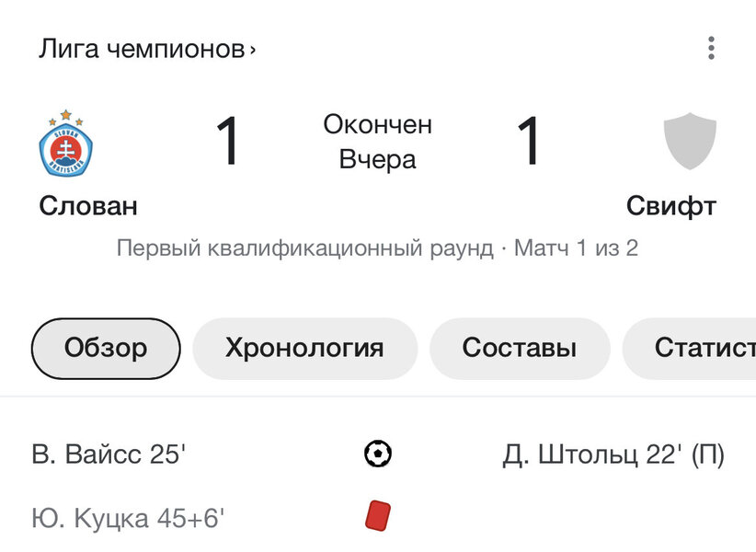Screen dimensions: 756x552
Task: Click the soccer ball goal icon
Action: [x=378, y=454]
